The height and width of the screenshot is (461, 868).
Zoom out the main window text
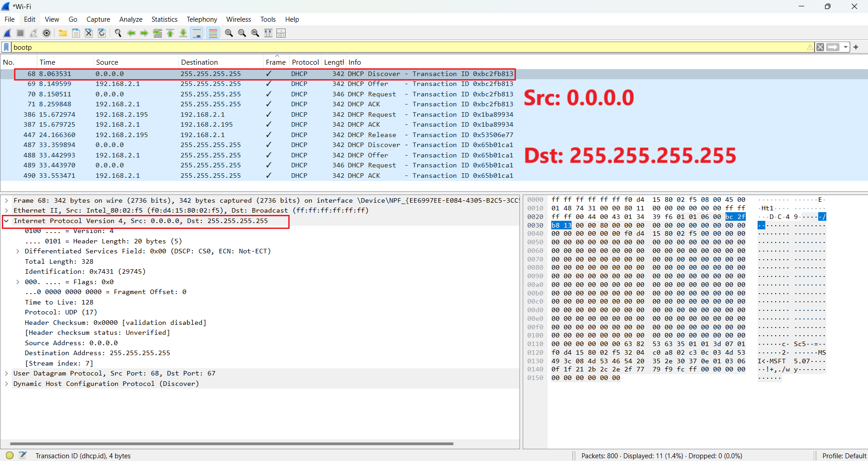click(x=242, y=33)
